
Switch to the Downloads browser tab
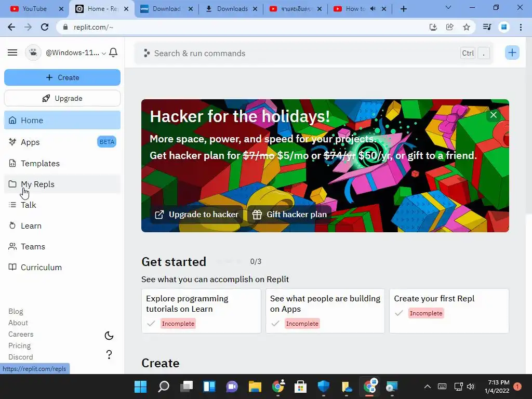tap(232, 9)
